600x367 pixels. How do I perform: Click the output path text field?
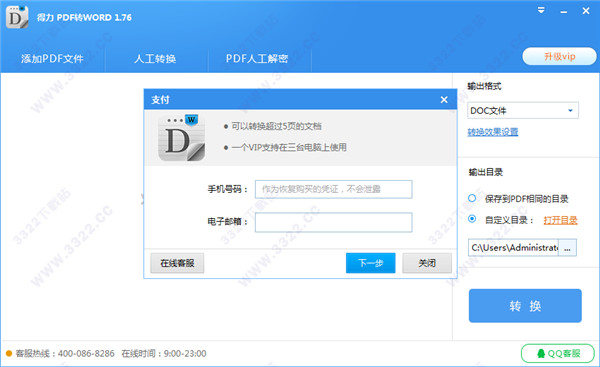click(x=513, y=248)
